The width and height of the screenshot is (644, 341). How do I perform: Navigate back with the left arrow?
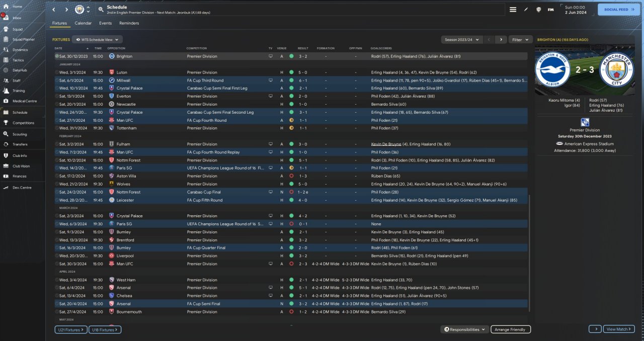coord(54,10)
